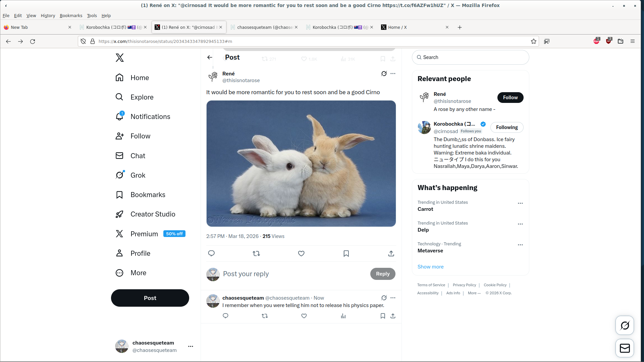Click the Show more trending link
Image resolution: width=644 pixels, height=362 pixels.
pos(430,267)
